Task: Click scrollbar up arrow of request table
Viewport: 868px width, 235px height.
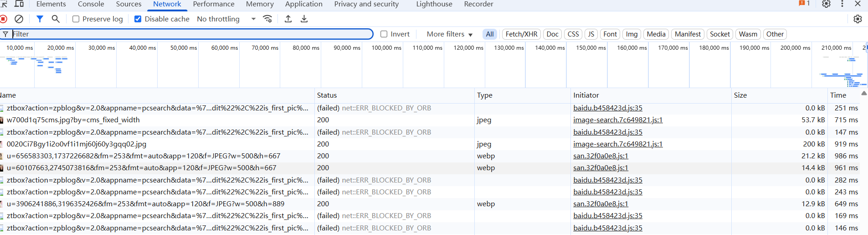Action: (864, 93)
